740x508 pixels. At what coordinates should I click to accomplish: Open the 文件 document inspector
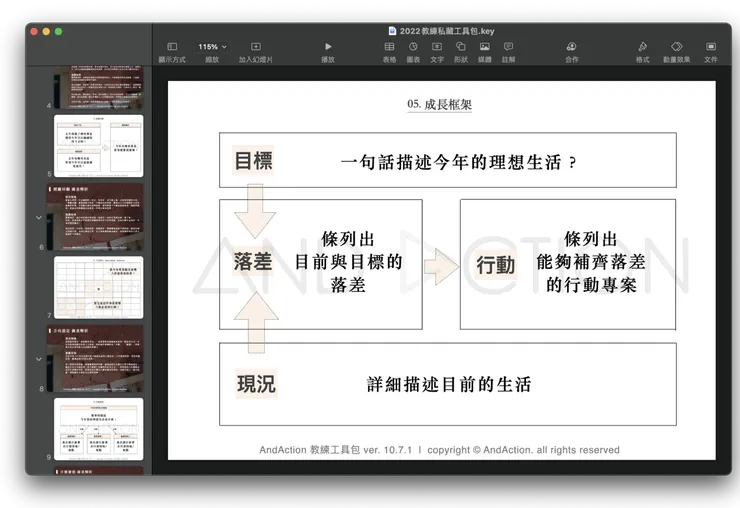[x=711, y=46]
